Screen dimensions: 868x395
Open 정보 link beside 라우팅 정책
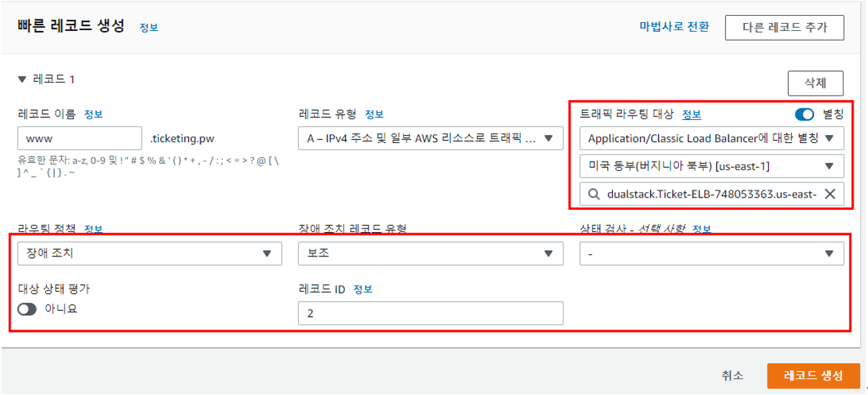click(93, 229)
